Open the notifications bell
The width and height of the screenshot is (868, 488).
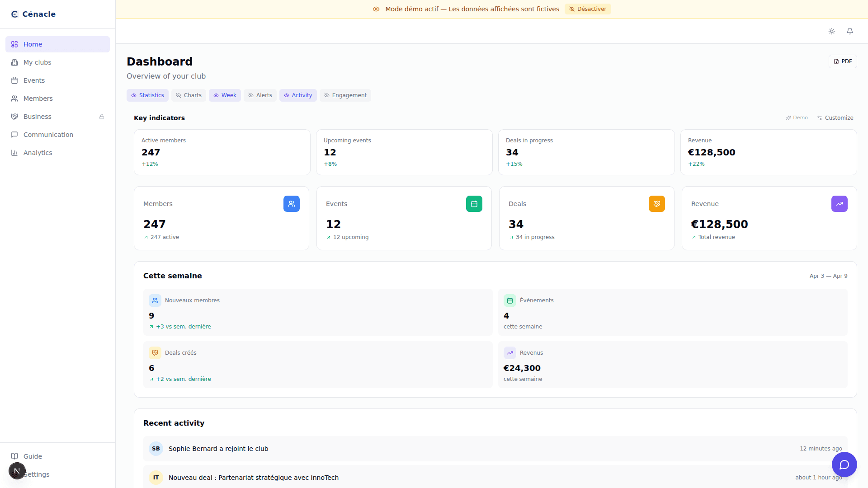(850, 31)
